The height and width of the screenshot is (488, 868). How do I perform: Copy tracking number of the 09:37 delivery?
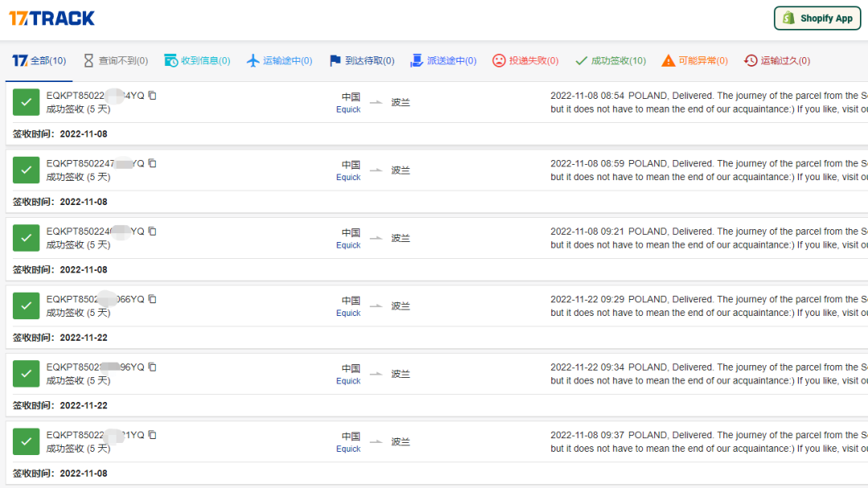click(x=152, y=435)
